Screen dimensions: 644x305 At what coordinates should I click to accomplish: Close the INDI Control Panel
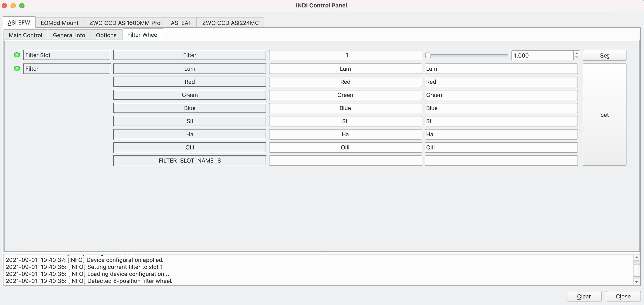click(x=623, y=296)
